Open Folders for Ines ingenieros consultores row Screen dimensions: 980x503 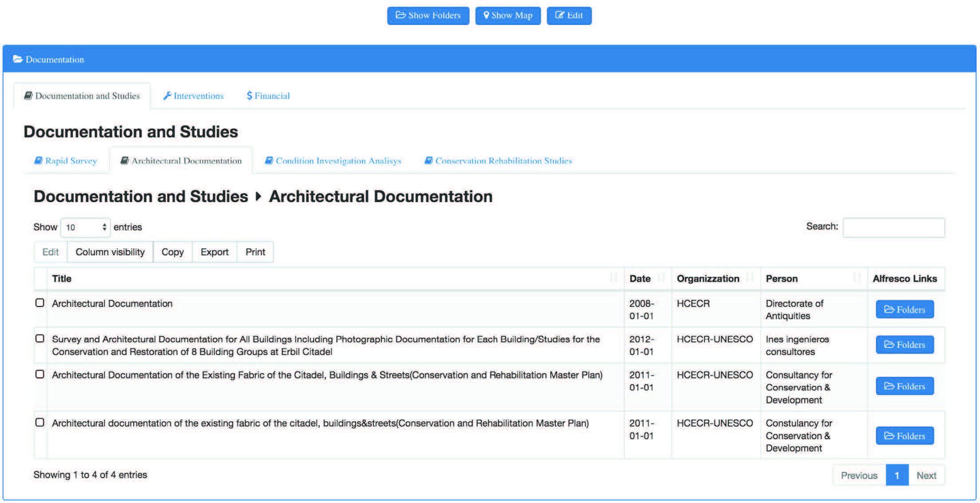coord(905,345)
